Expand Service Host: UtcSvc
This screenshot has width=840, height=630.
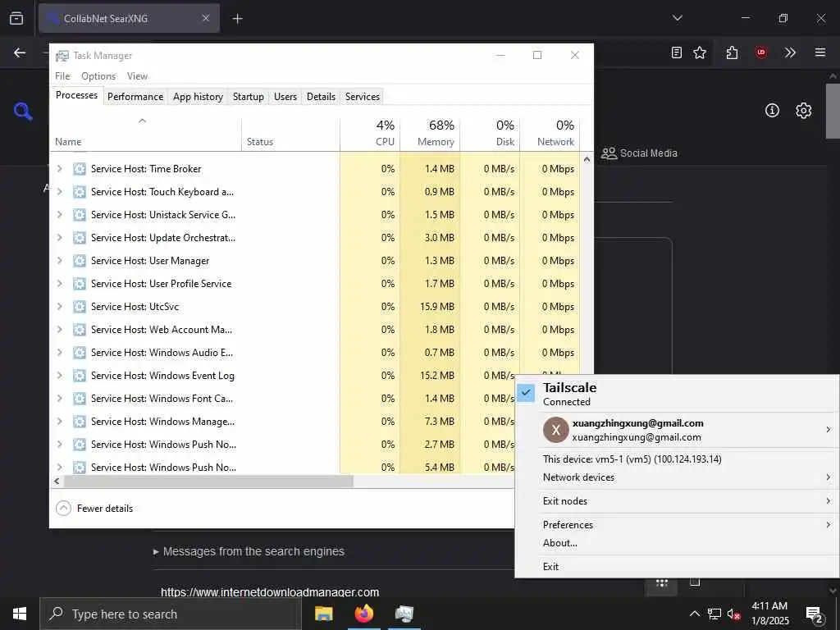coord(59,307)
